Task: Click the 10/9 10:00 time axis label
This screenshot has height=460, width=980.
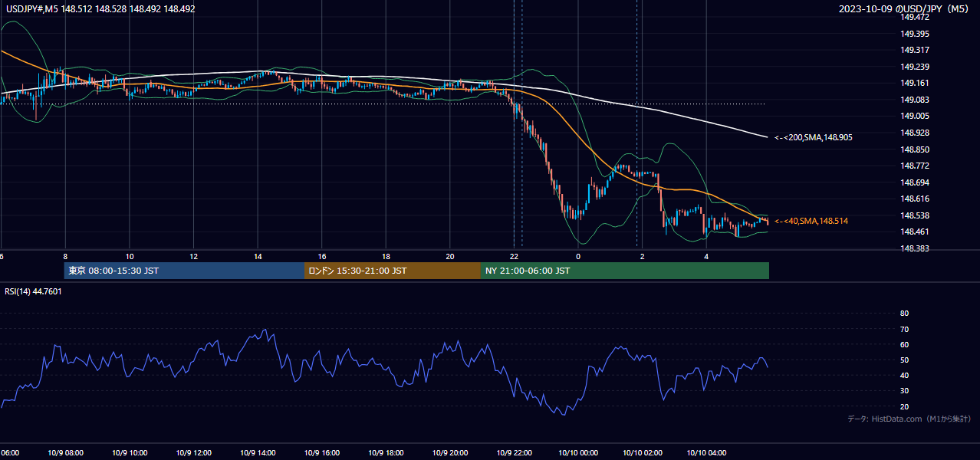Action: (130, 453)
